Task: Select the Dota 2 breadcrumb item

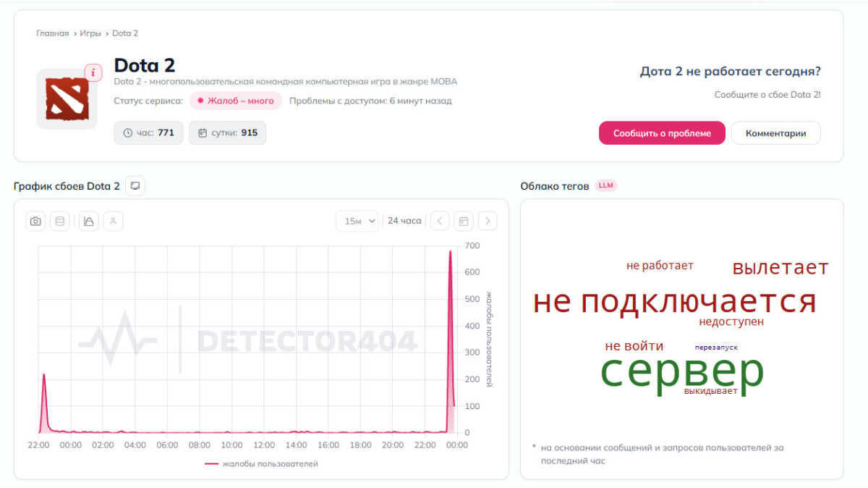Action: tap(125, 33)
